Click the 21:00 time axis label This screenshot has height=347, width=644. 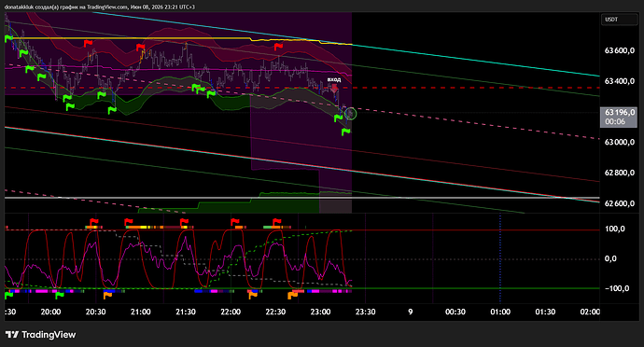coord(141,312)
